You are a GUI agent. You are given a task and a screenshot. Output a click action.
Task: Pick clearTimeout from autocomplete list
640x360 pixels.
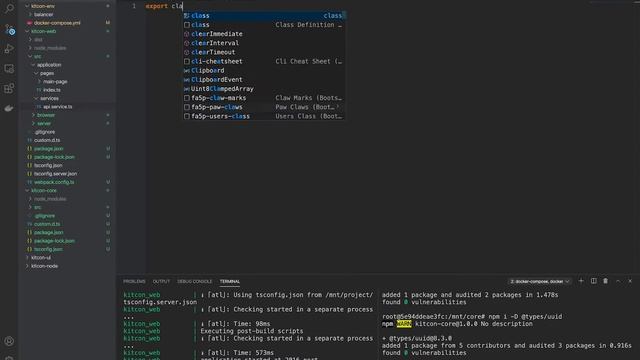[x=264, y=52]
